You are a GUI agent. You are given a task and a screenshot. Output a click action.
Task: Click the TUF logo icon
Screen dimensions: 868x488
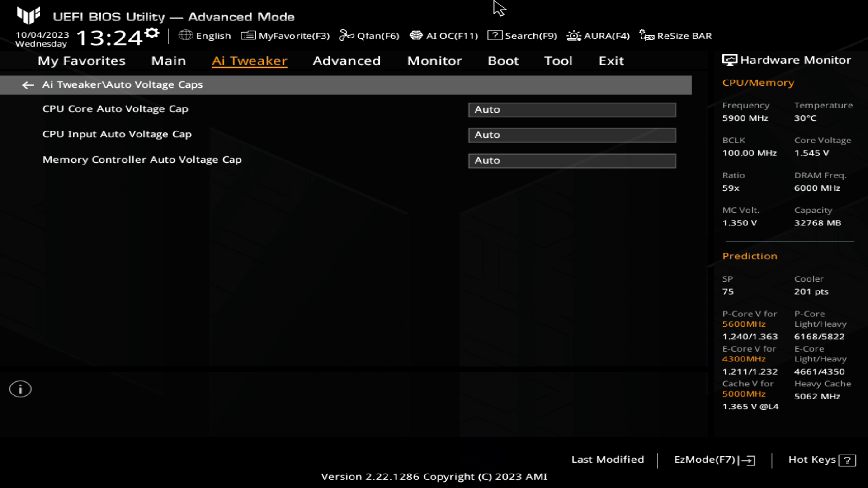pyautogui.click(x=28, y=15)
